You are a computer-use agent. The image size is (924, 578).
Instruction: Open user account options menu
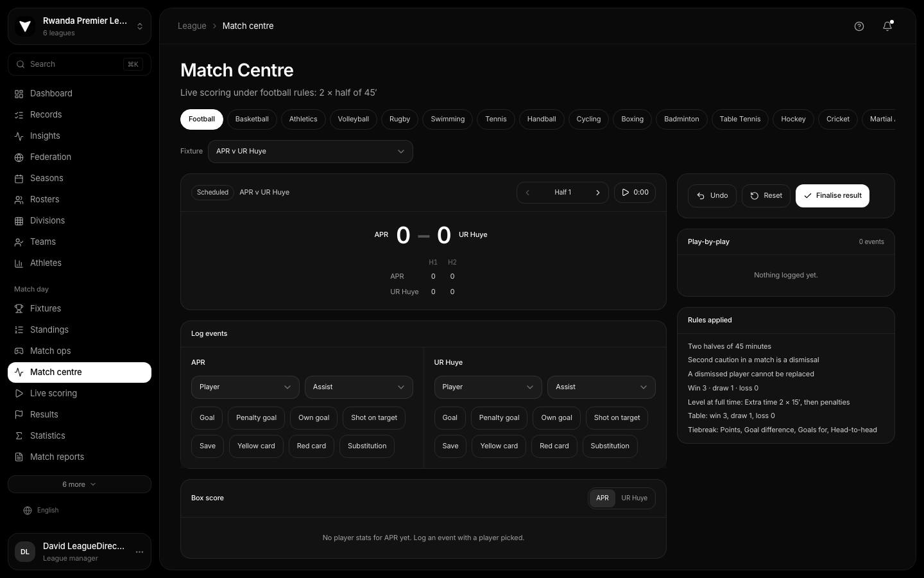pyautogui.click(x=139, y=552)
